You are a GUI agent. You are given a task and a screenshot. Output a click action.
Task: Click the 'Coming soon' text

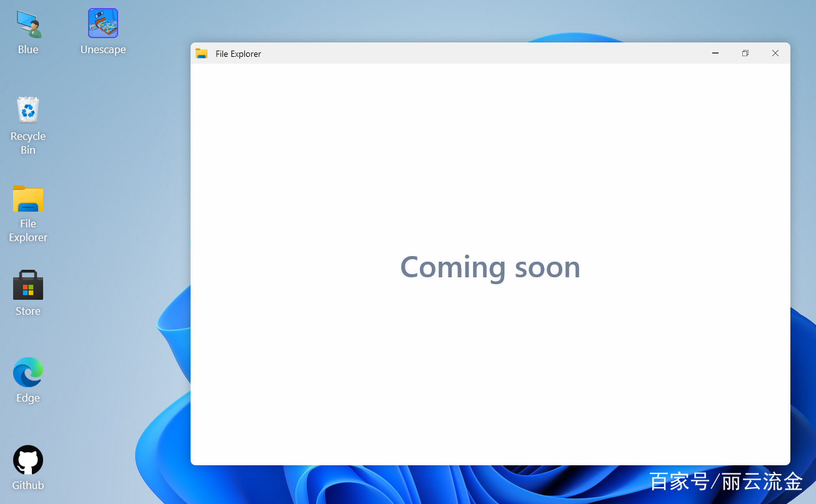pyautogui.click(x=490, y=267)
